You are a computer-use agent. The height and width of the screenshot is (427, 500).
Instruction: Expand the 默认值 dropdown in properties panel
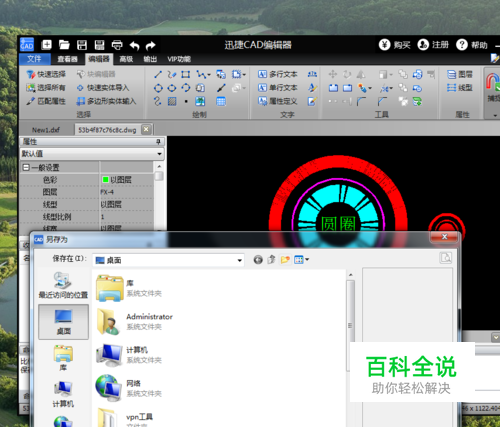point(159,154)
